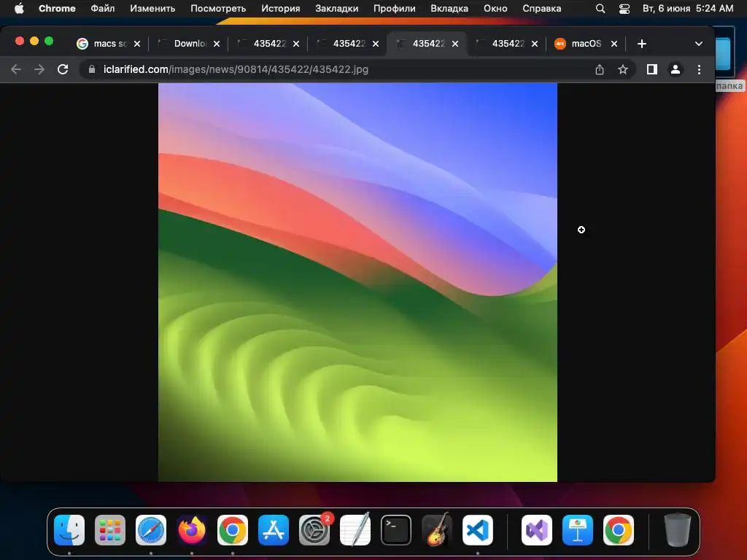Screen dimensions: 747x560
Task: Zoom into the Sonoma wallpaper image
Action: coord(357,282)
